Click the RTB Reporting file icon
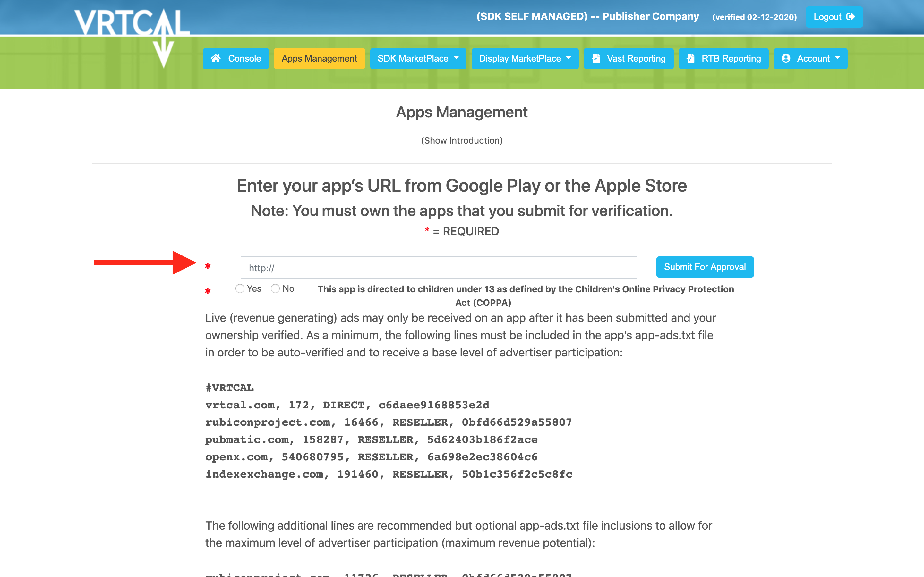The image size is (924, 577). tap(690, 58)
